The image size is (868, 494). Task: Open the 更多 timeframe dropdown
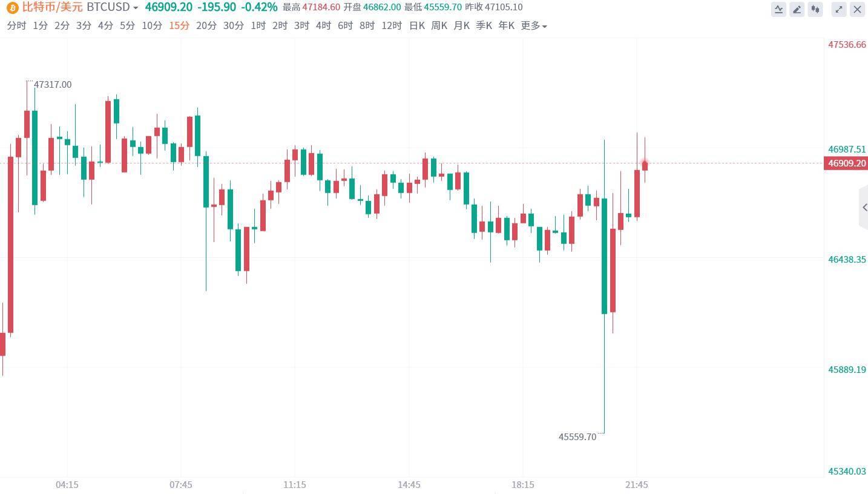coord(534,25)
